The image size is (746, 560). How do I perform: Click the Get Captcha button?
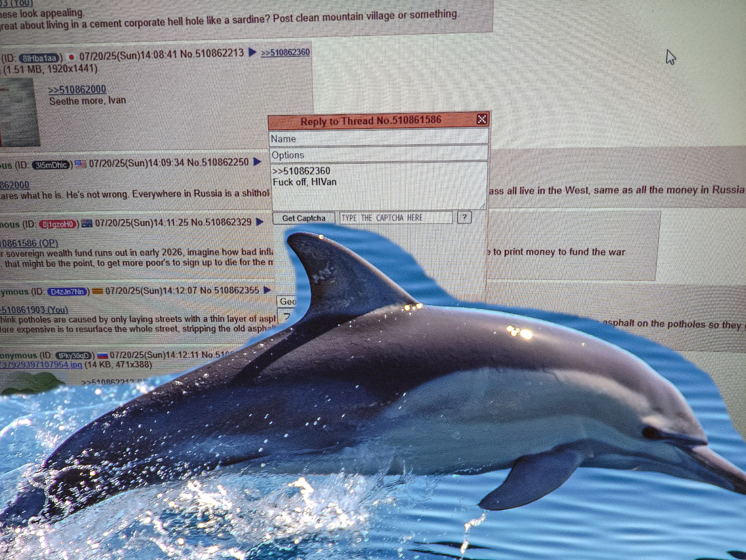point(303,218)
